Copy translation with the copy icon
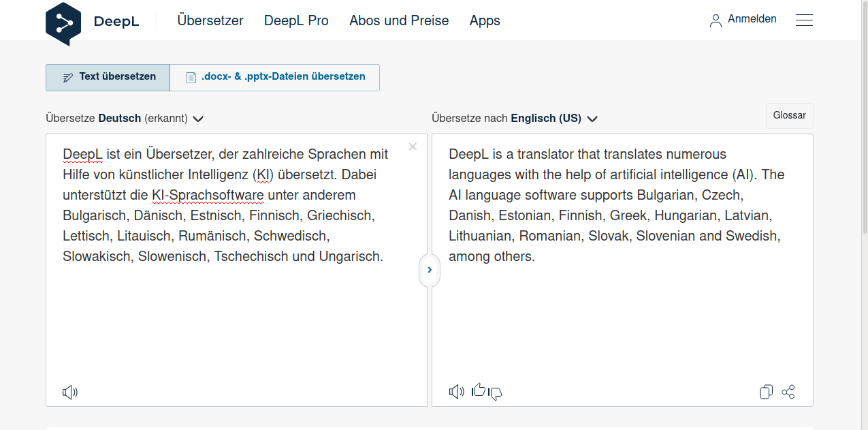 [x=767, y=392]
